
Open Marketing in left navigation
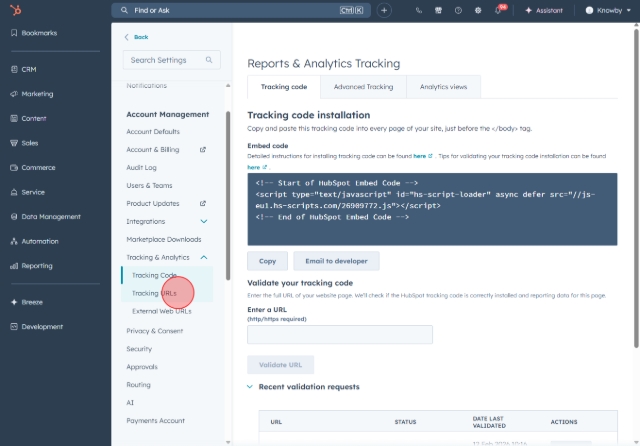click(32, 94)
